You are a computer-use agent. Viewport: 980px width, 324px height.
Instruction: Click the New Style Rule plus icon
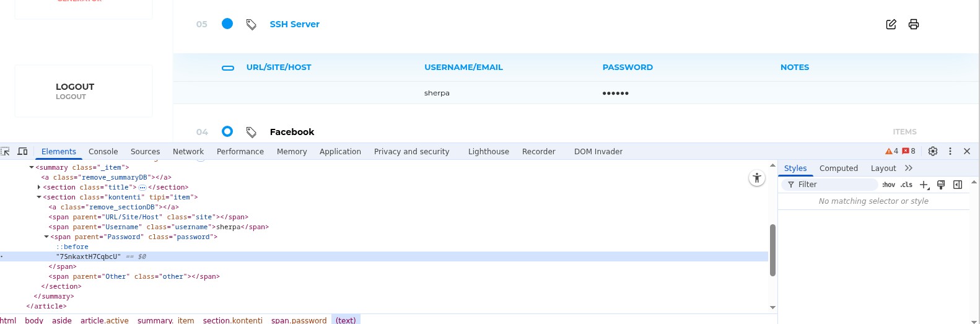[x=924, y=185]
